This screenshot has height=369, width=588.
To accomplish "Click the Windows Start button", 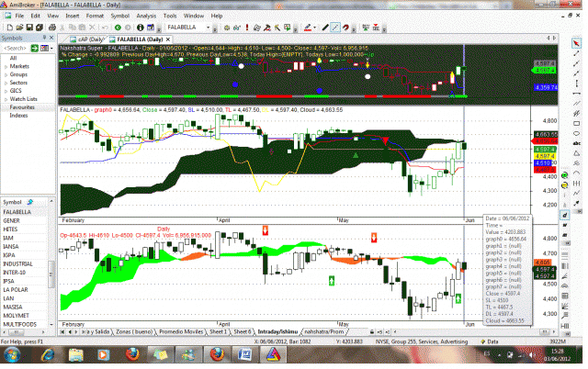I will (x=13, y=356).
